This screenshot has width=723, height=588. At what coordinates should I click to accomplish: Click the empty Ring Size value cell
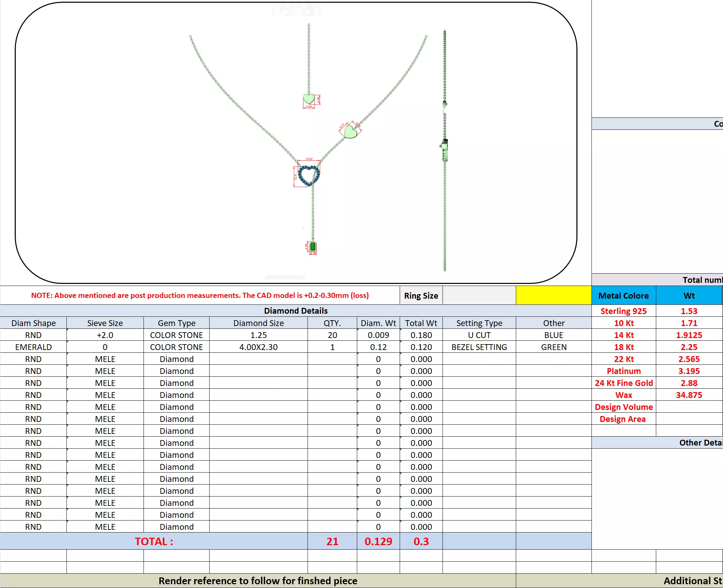click(479, 295)
